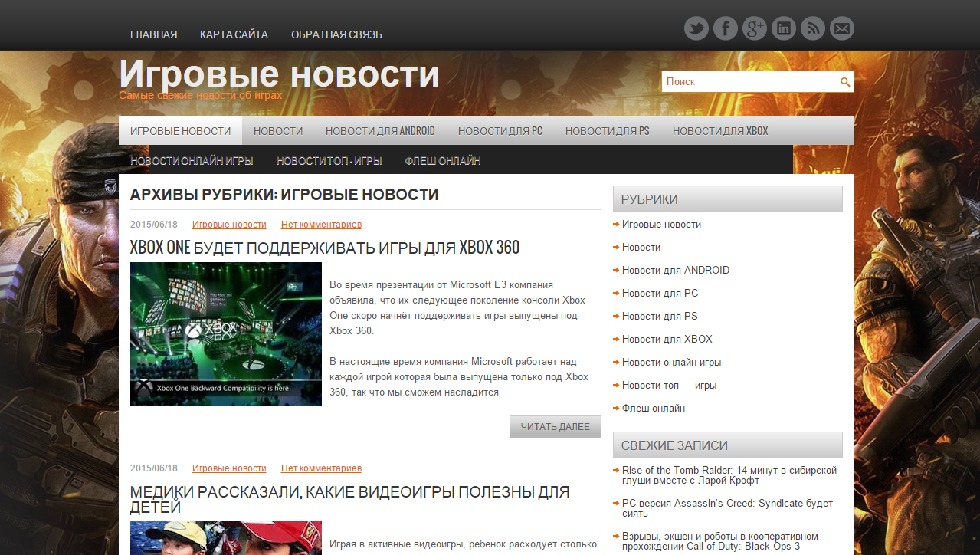This screenshot has width=980, height=555.
Task: Open the LinkedIn social icon
Action: click(x=784, y=29)
